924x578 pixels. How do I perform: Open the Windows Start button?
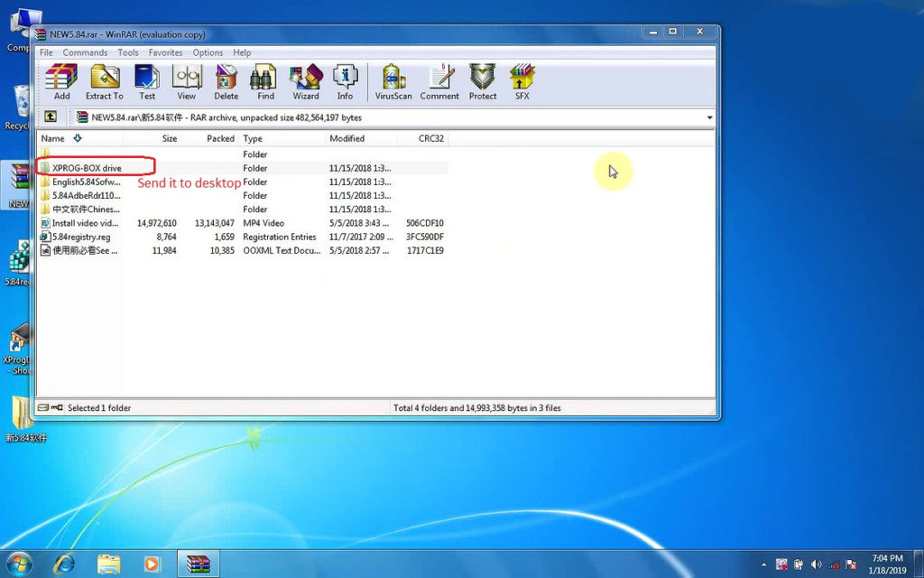(19, 564)
